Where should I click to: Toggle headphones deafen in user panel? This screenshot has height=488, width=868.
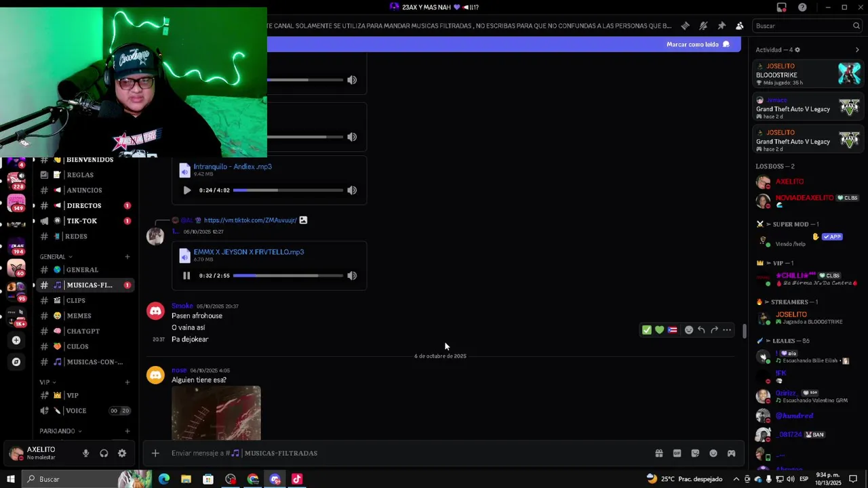coord(104,453)
